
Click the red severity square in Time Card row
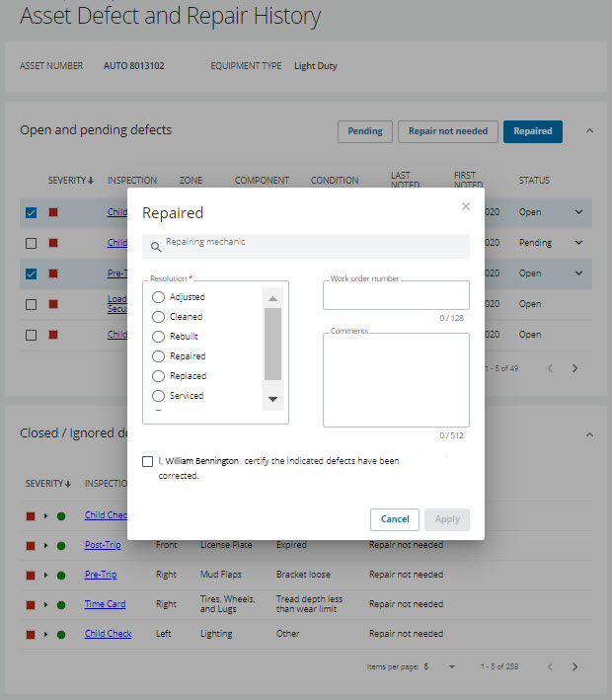click(31, 605)
